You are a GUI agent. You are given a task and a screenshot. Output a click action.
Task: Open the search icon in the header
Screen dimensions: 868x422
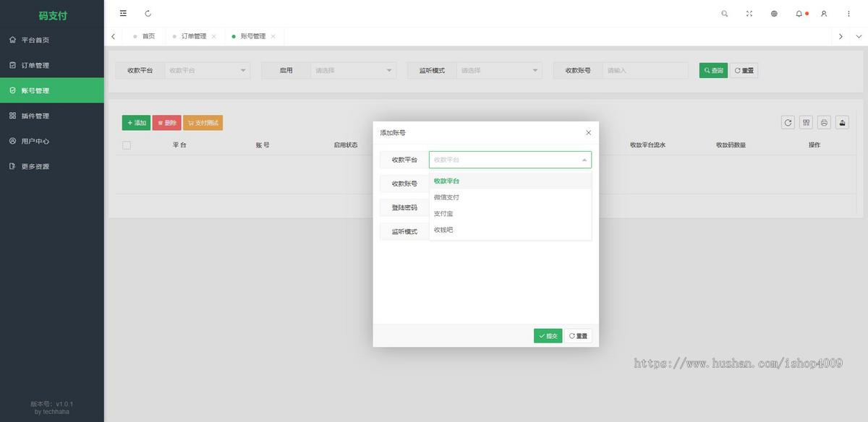725,13
